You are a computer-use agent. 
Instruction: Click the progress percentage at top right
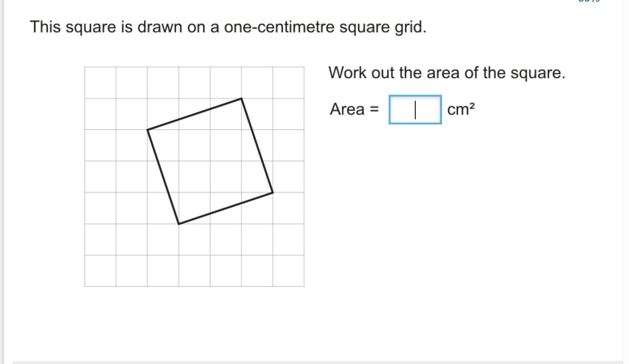tap(589, 1)
